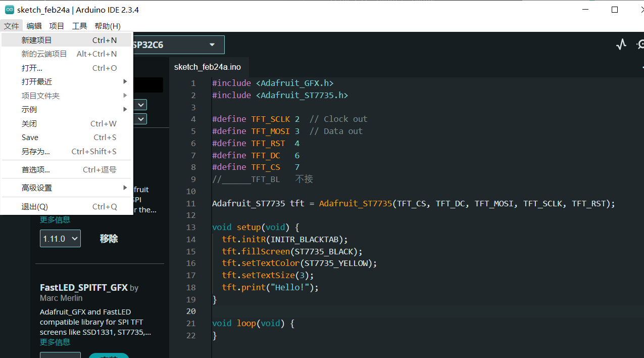Click line number 1 in gutter
The height and width of the screenshot is (358, 644).
click(x=193, y=83)
